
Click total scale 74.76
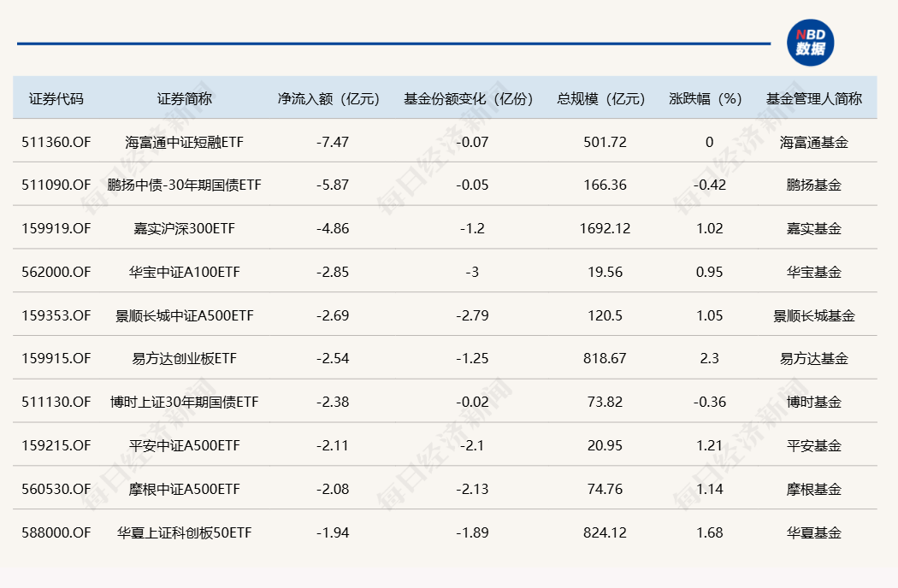coord(605,489)
